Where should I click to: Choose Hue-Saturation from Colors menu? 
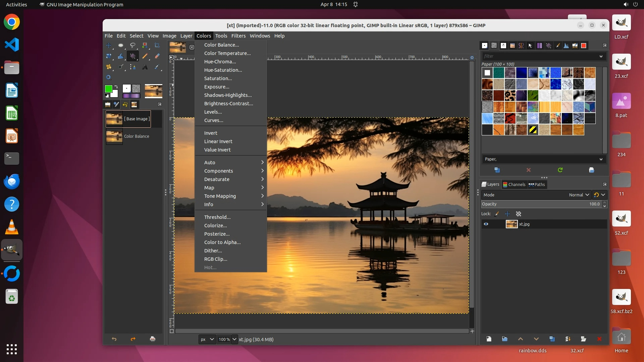[x=223, y=70]
